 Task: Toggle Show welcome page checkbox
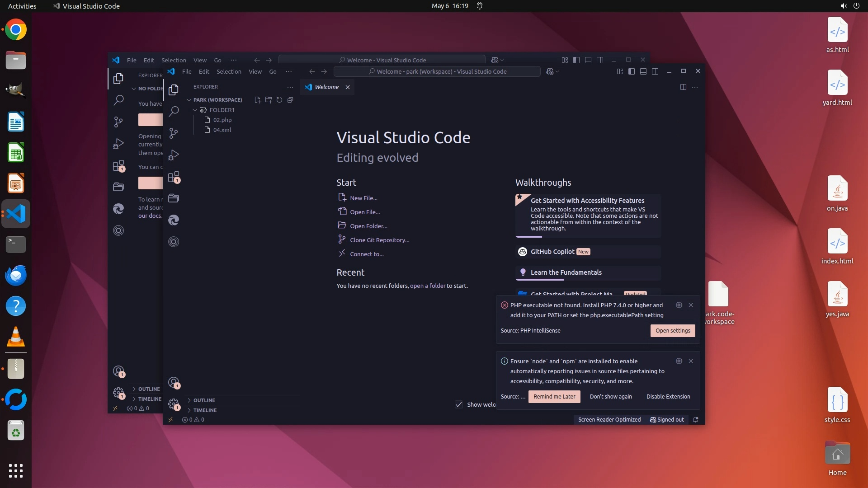pyautogui.click(x=459, y=404)
